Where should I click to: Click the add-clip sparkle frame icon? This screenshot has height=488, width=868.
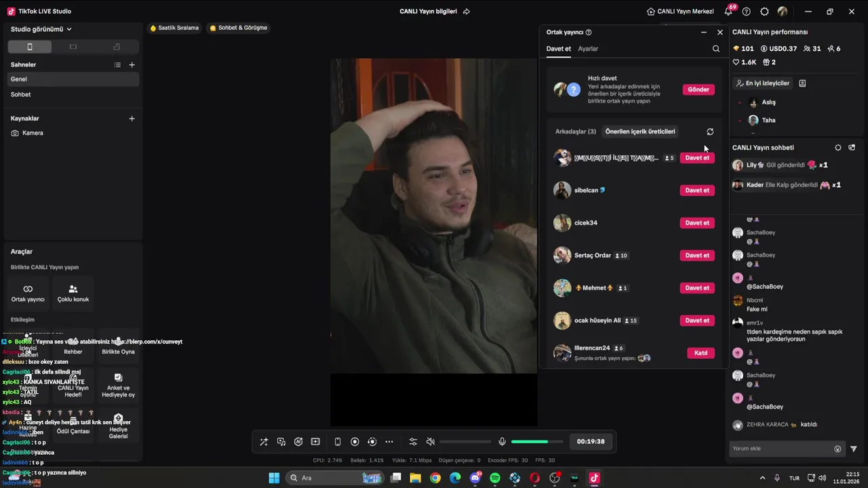pyautogui.click(x=315, y=442)
